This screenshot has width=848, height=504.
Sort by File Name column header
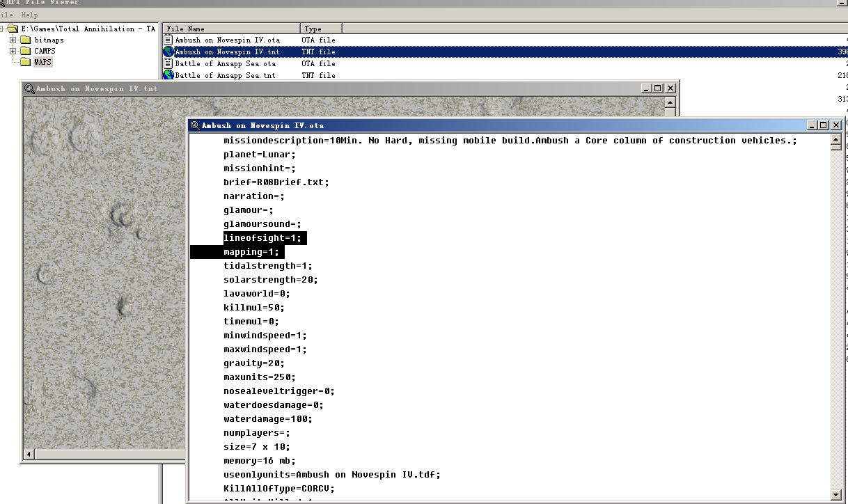coord(232,29)
